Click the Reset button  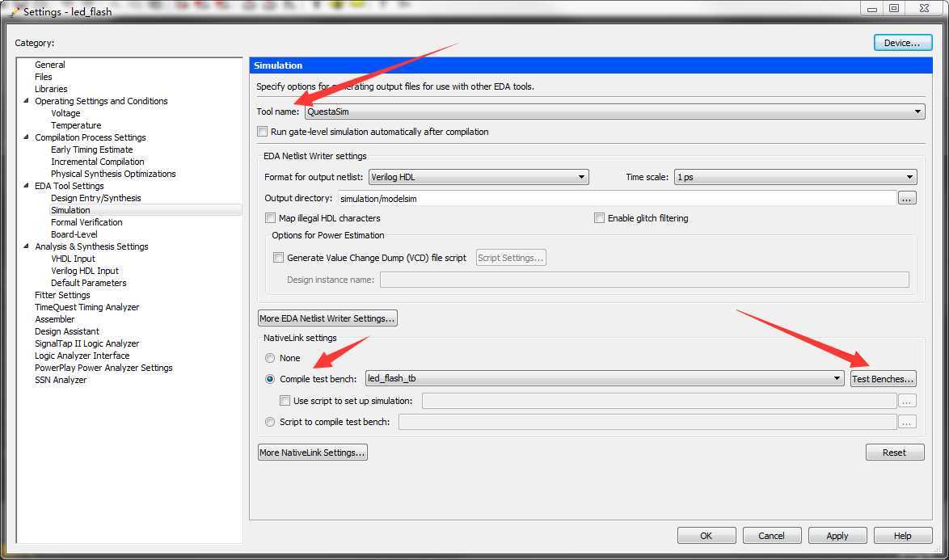895,453
